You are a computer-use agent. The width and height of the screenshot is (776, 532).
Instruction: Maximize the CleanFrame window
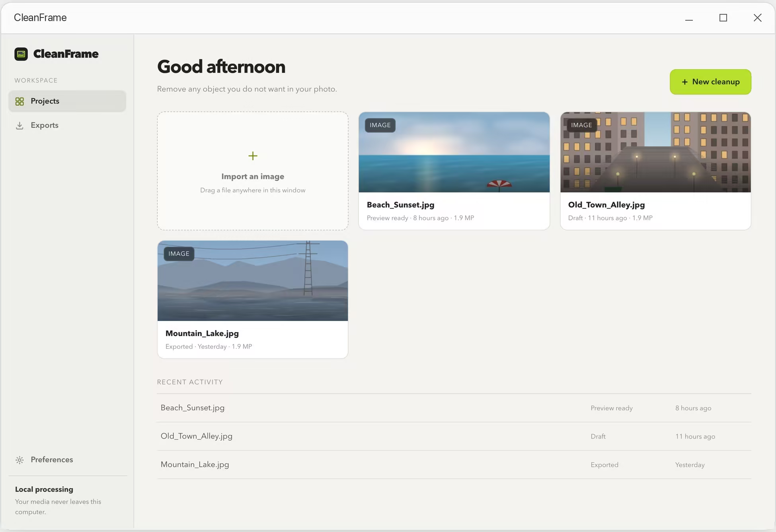click(x=723, y=18)
